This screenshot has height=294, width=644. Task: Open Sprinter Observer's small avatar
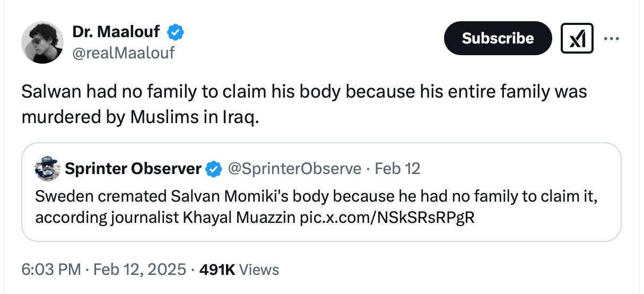(x=48, y=169)
